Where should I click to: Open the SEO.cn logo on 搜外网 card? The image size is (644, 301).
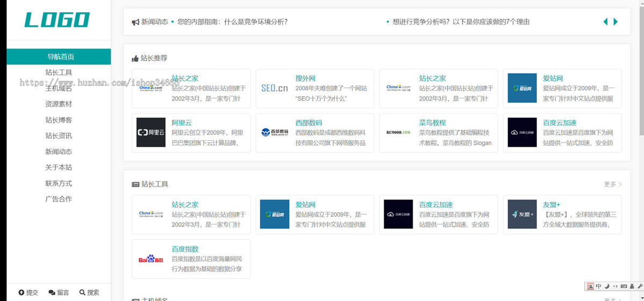[275, 88]
